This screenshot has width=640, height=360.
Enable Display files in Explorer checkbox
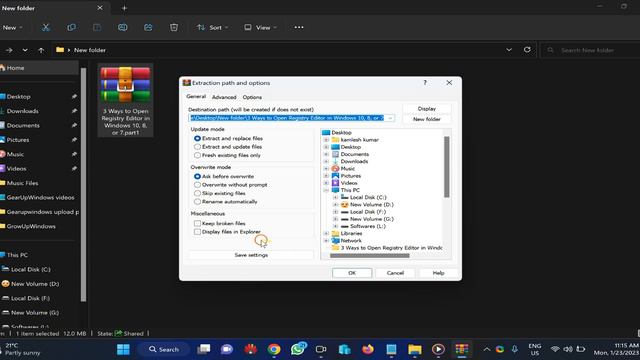[x=197, y=232]
